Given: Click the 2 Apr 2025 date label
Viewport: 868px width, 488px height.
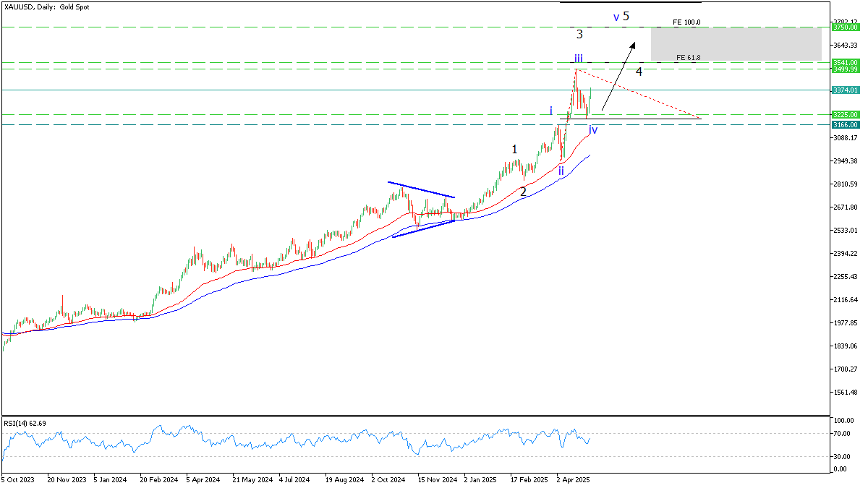Looking at the screenshot, I should click(x=573, y=479).
